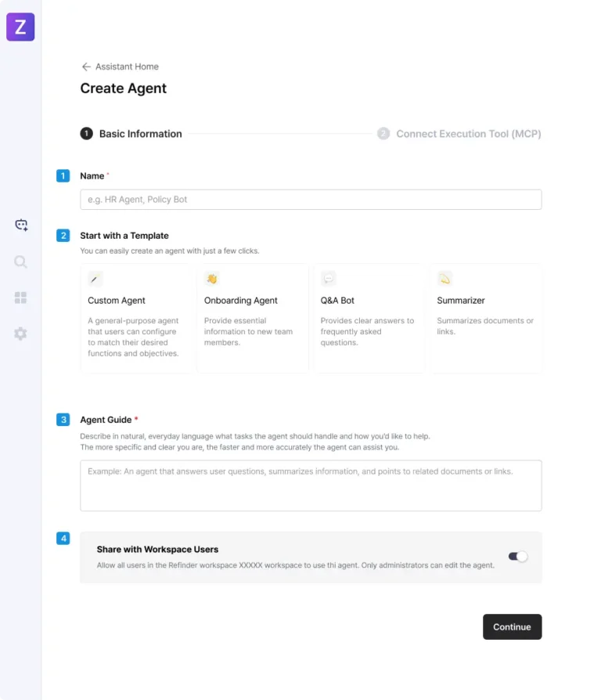Choose the Onboarding Agent template title
Viewport: 601px width, 700px height.
(241, 301)
